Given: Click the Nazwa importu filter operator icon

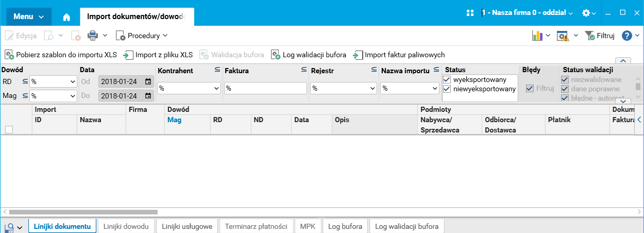Looking at the screenshot, I should (x=436, y=70).
